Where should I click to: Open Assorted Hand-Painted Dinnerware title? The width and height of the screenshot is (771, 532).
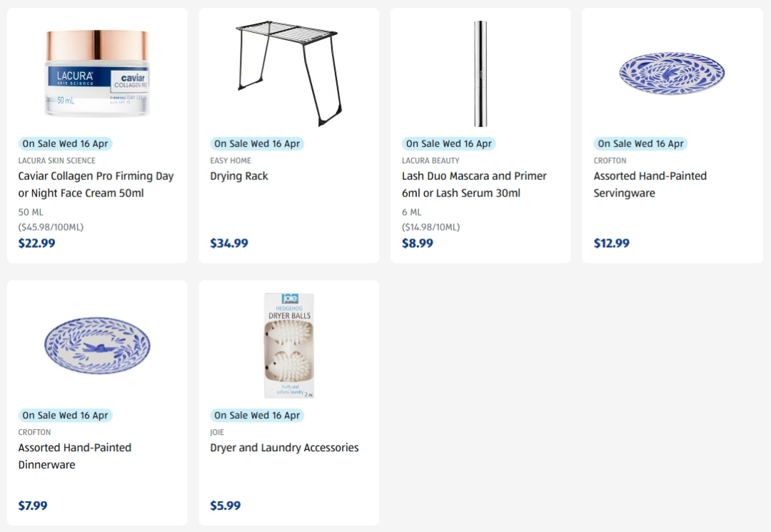click(75, 456)
